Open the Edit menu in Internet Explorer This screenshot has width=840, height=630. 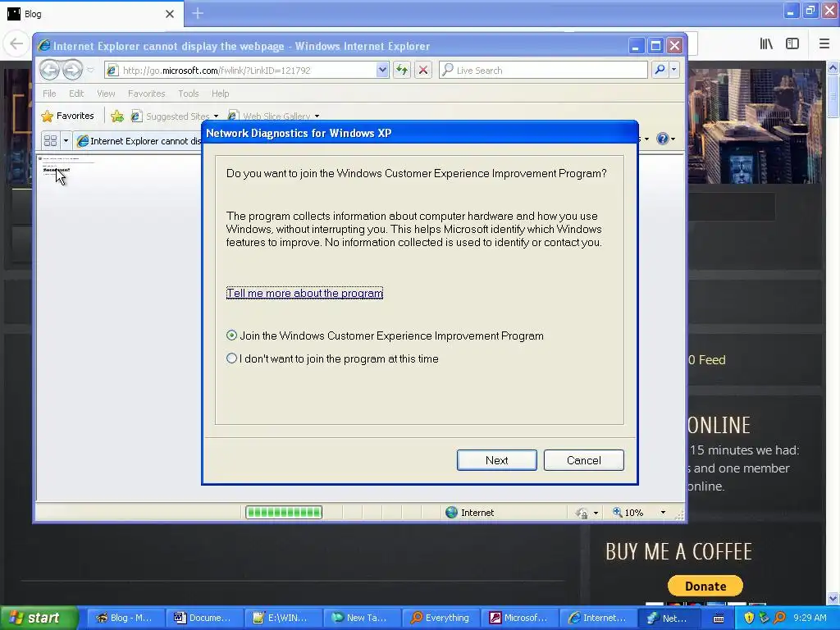click(76, 94)
